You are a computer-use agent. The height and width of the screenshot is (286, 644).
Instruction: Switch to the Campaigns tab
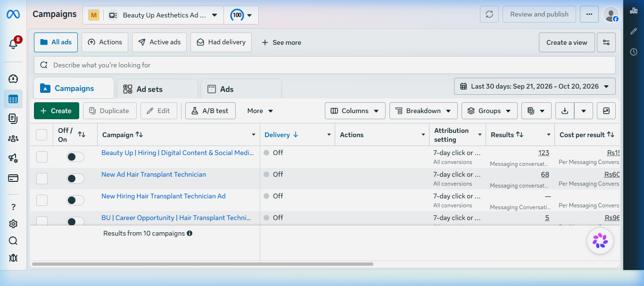pos(74,88)
